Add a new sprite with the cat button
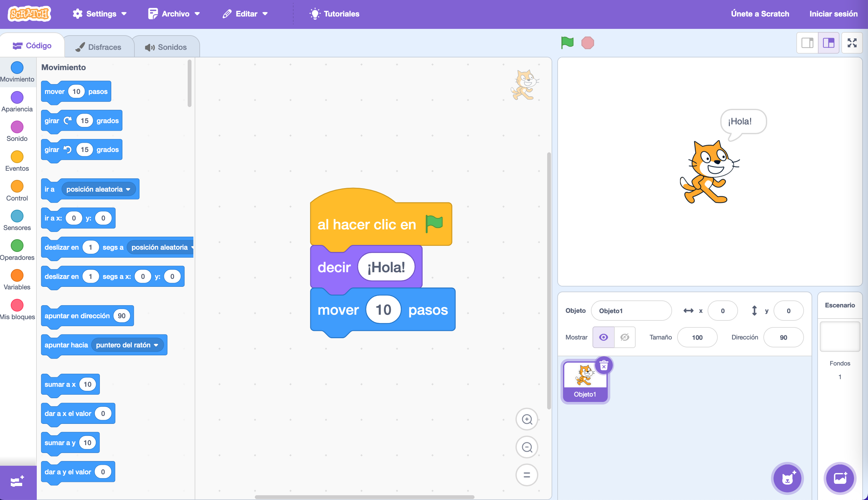Viewport: 868px width, 500px height. 787,478
